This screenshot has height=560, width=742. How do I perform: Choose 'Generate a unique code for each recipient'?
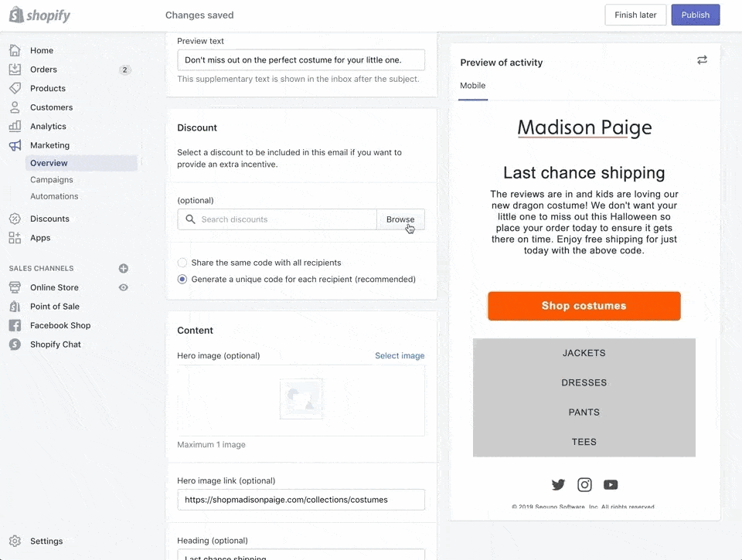[182, 279]
